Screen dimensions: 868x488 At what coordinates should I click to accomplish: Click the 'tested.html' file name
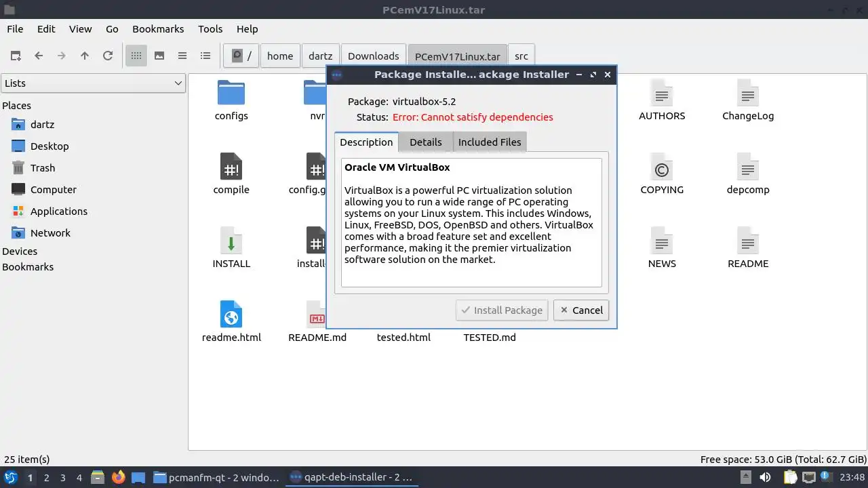[x=403, y=338]
